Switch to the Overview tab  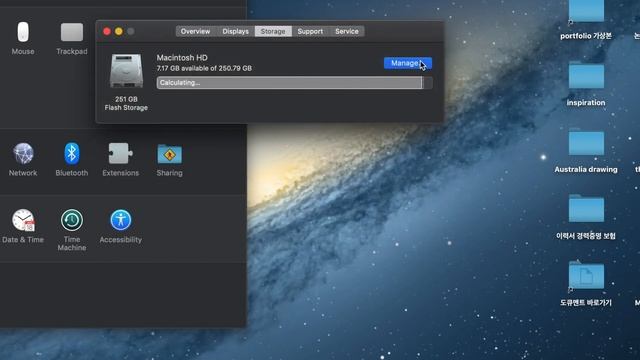[x=195, y=31]
